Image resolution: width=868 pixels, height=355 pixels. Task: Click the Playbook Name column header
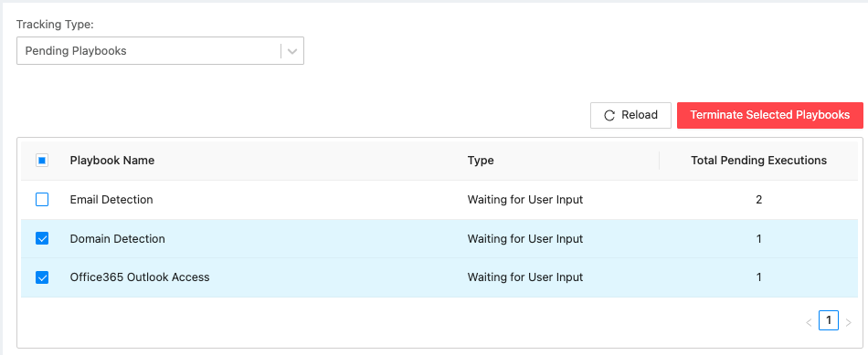coord(112,161)
